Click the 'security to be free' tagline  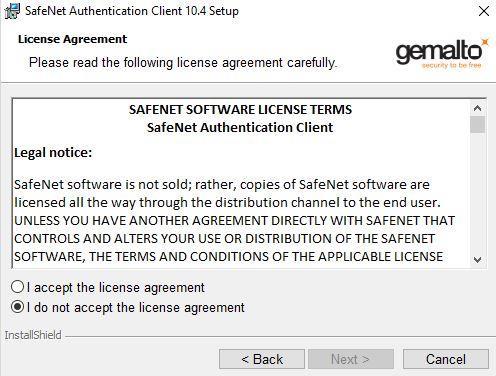(x=451, y=65)
